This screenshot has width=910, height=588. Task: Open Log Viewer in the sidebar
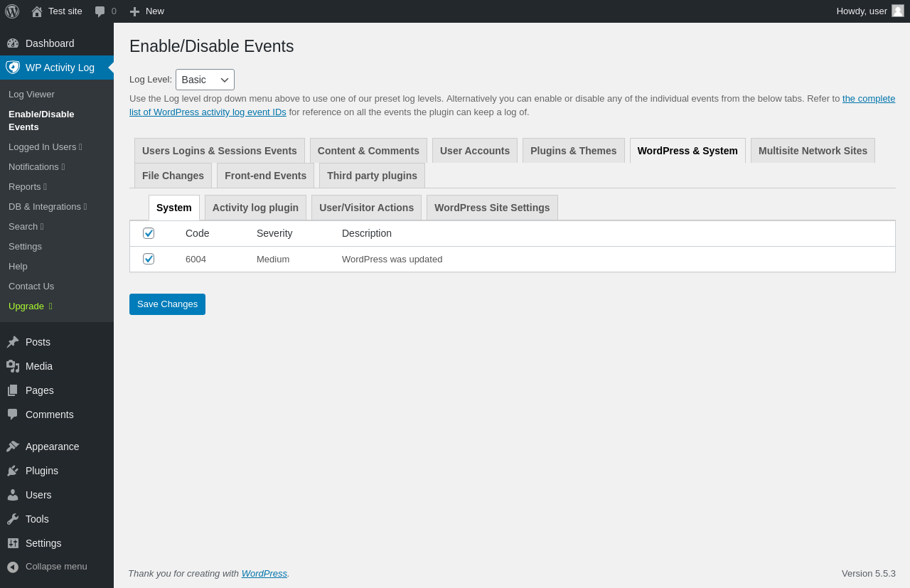pyautogui.click(x=31, y=95)
